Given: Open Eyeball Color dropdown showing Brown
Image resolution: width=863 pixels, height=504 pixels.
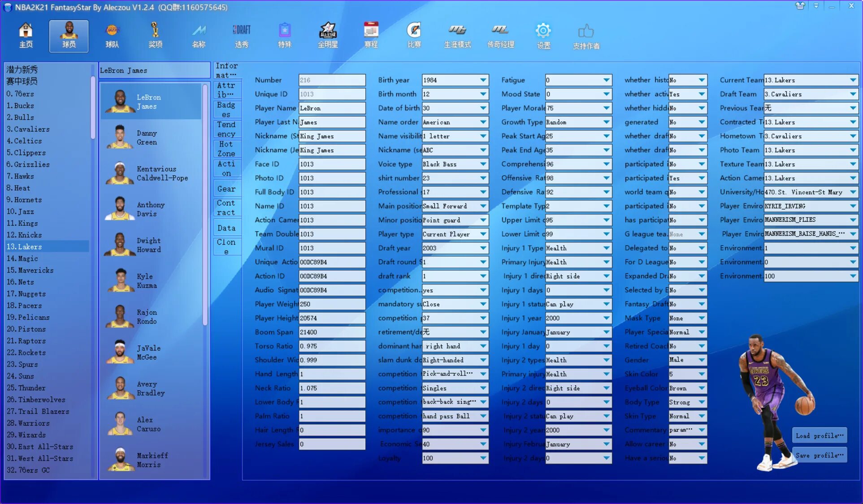Looking at the screenshot, I should (702, 388).
